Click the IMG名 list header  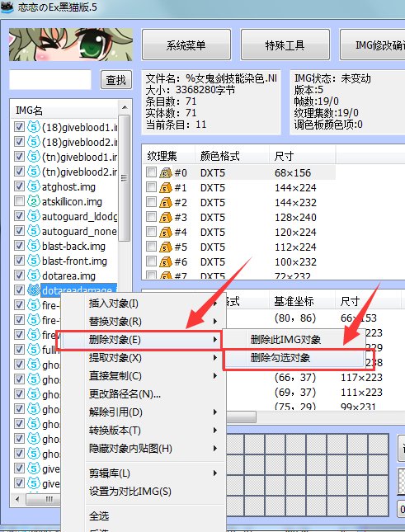[65, 111]
